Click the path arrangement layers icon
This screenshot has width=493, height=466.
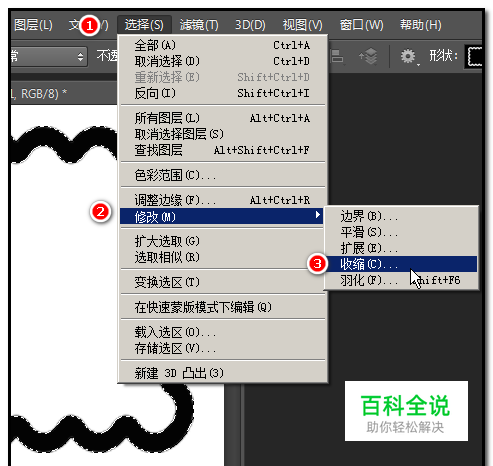click(x=368, y=56)
